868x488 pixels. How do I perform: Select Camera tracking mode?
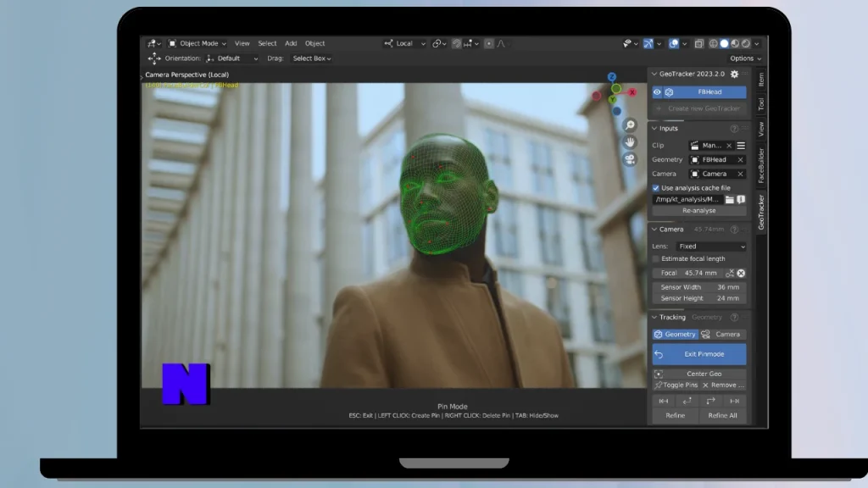click(722, 334)
